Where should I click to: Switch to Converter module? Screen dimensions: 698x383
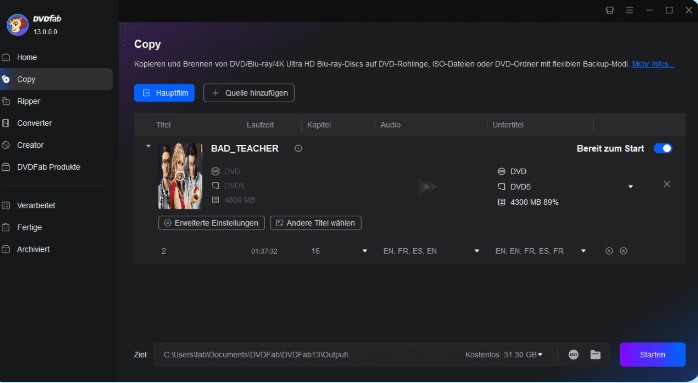pyautogui.click(x=34, y=123)
